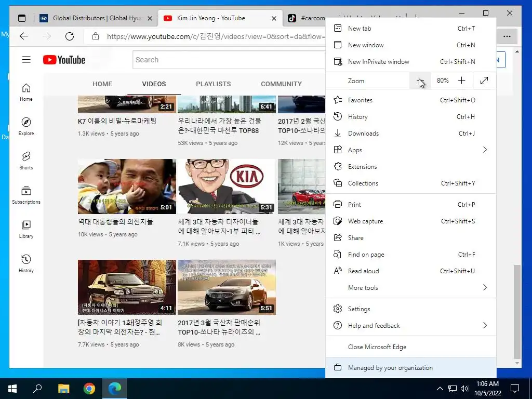Viewport: 532px width, 399px height.
Task: Open Home in the YouTube sidebar
Action: [x=26, y=92]
